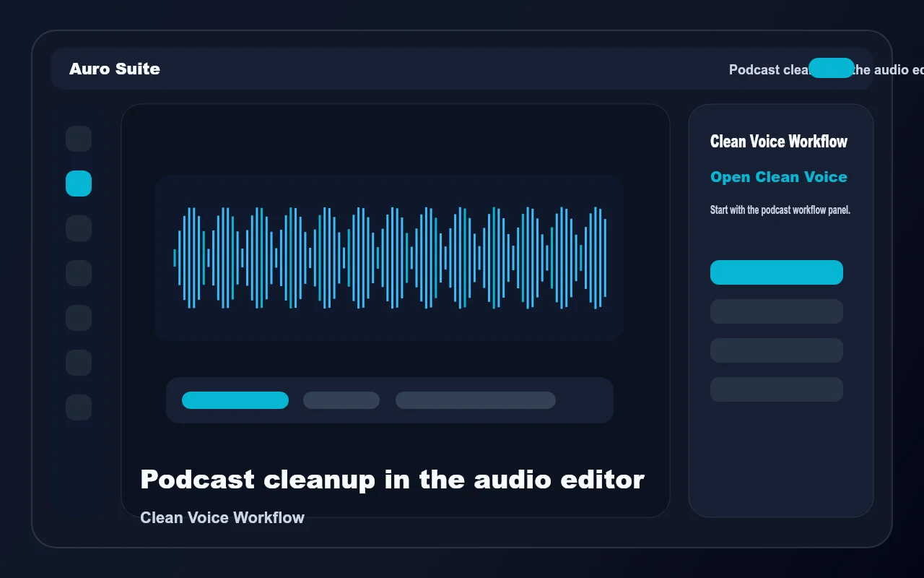Viewport: 924px width, 578px height.
Task: Open the Clean Voice link
Action: click(779, 177)
